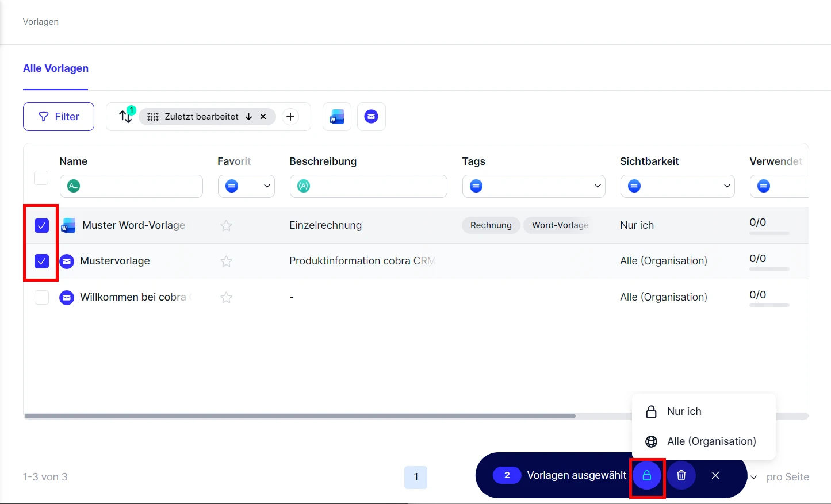831x504 pixels.
Task: Click the sort order arrows icon
Action: tap(125, 117)
